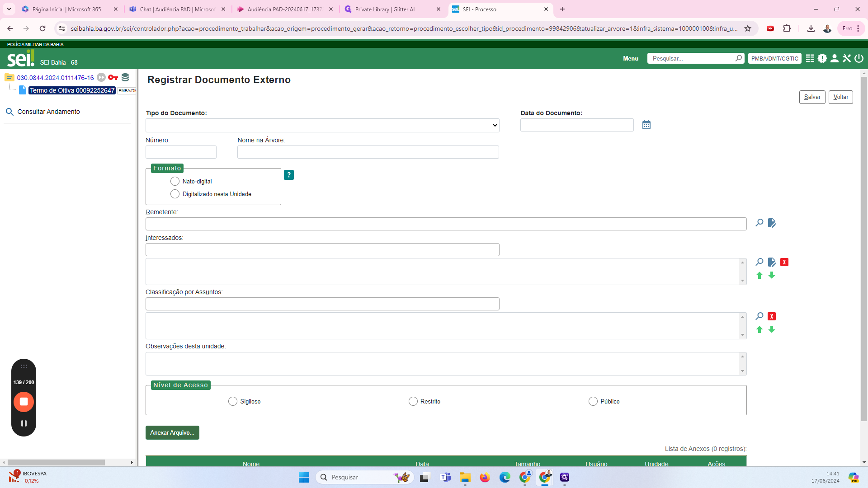
Task: Move Assuntos item down with green arrow
Action: [x=772, y=329]
